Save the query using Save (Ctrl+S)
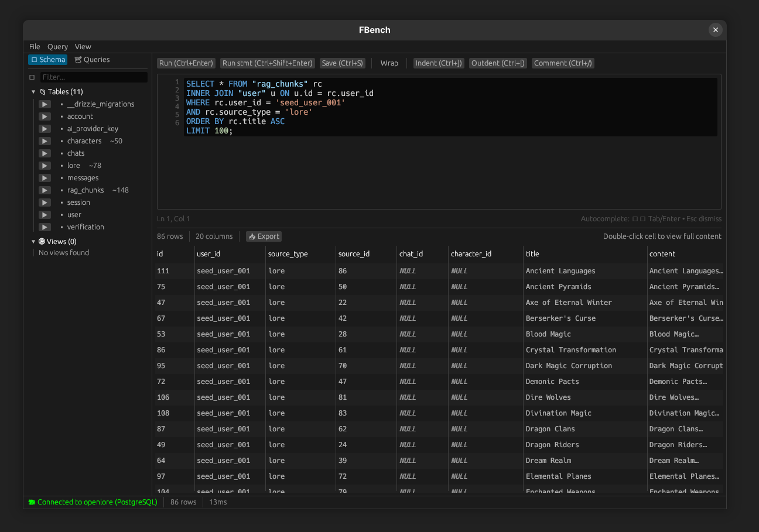Screen dimensions: 759x532 click(x=342, y=63)
